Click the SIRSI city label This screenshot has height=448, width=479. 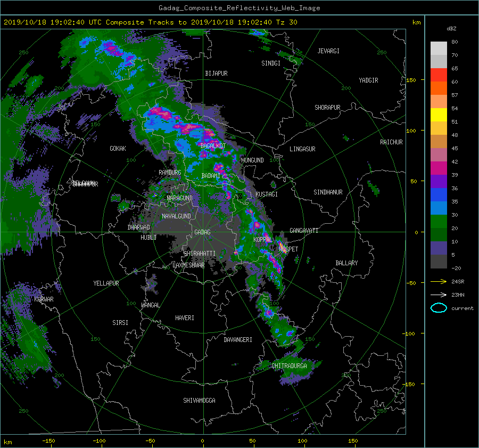tap(120, 323)
